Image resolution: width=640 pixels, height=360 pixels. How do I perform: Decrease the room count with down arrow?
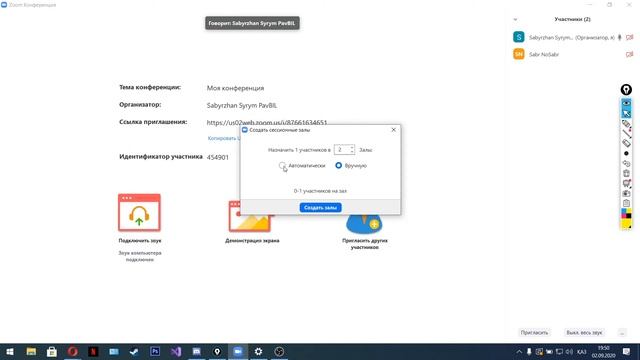(x=352, y=152)
